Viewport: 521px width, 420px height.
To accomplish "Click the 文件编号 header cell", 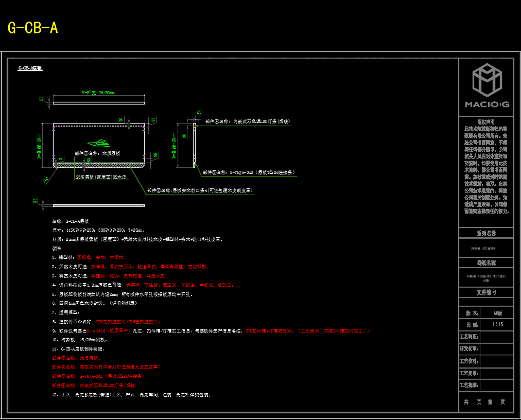I will click(486, 292).
